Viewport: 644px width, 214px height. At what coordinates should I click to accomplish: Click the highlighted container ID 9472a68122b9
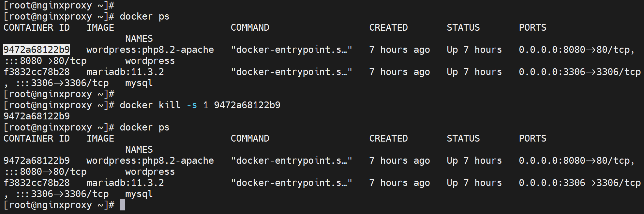click(x=37, y=50)
